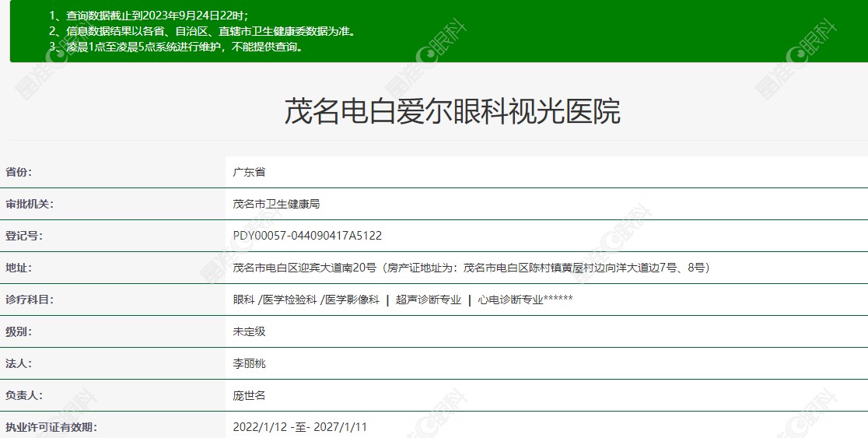Select 眼科 /医学检验科 /医学影像科 text
The height and width of the screenshot is (438, 868).
306,300
